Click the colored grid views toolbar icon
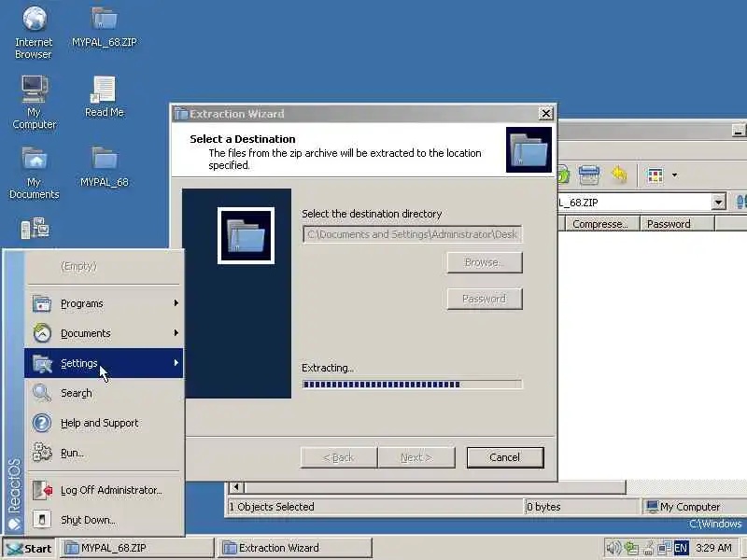This screenshot has height=560, width=747. point(655,175)
